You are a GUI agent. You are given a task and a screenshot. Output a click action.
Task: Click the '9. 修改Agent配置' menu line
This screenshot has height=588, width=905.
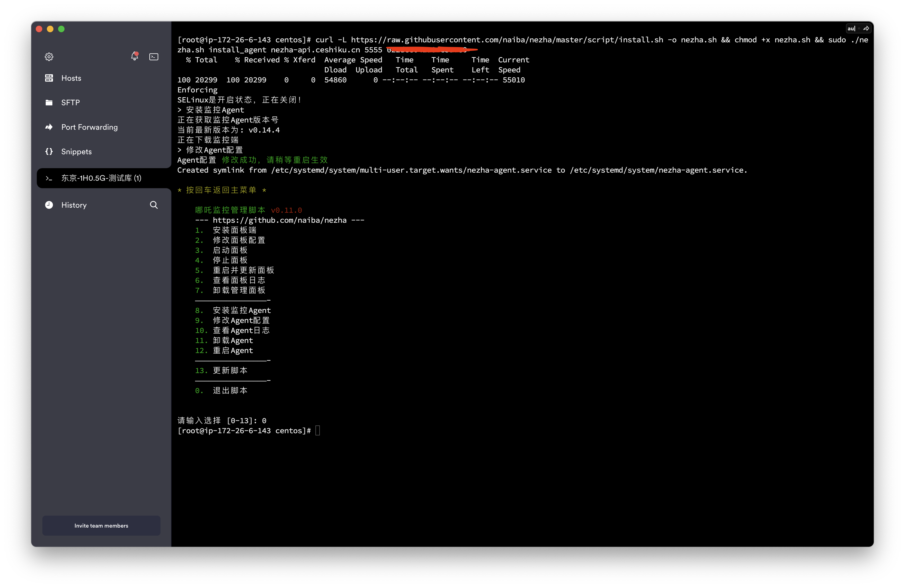[232, 321]
